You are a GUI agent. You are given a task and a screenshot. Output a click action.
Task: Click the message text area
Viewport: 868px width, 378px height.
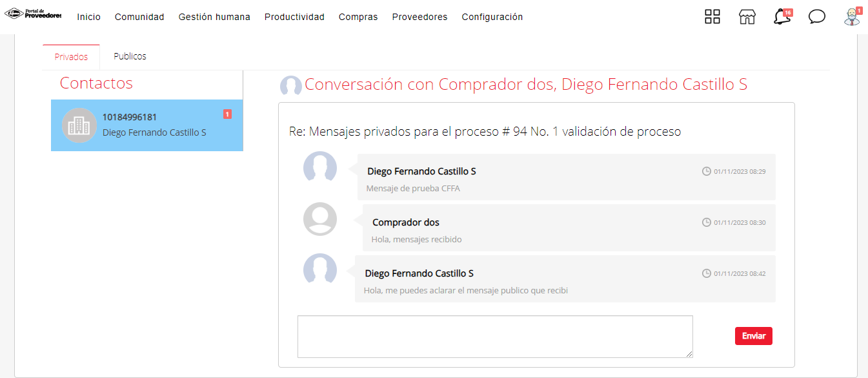coord(495,336)
